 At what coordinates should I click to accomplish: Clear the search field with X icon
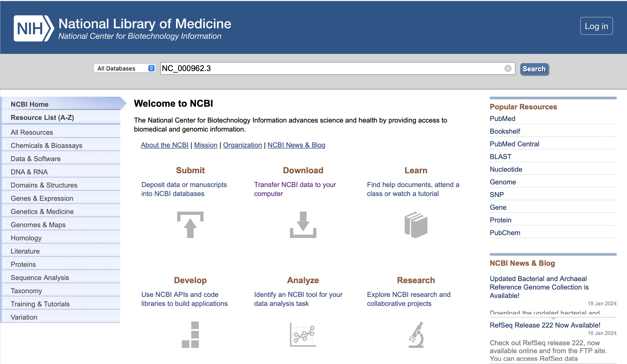[508, 69]
